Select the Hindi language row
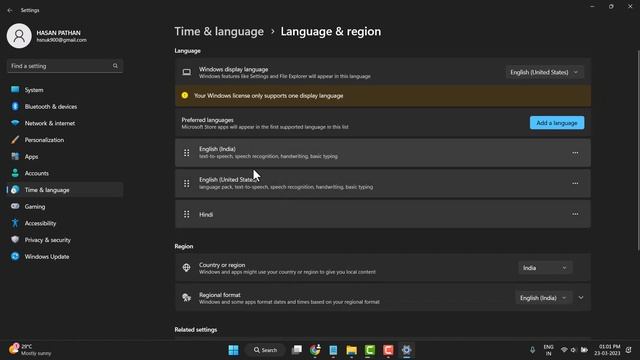Image resolution: width=640 pixels, height=360 pixels. coord(383,214)
